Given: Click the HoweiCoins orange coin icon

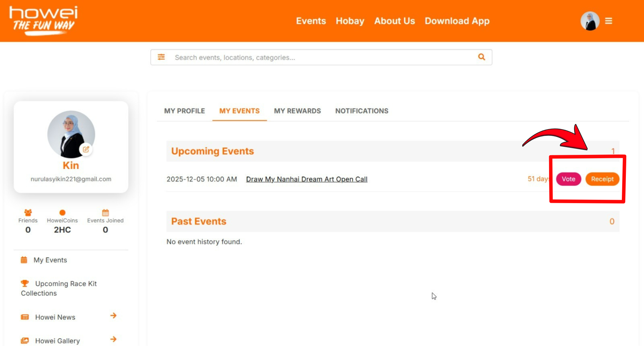Looking at the screenshot, I should pos(62,213).
